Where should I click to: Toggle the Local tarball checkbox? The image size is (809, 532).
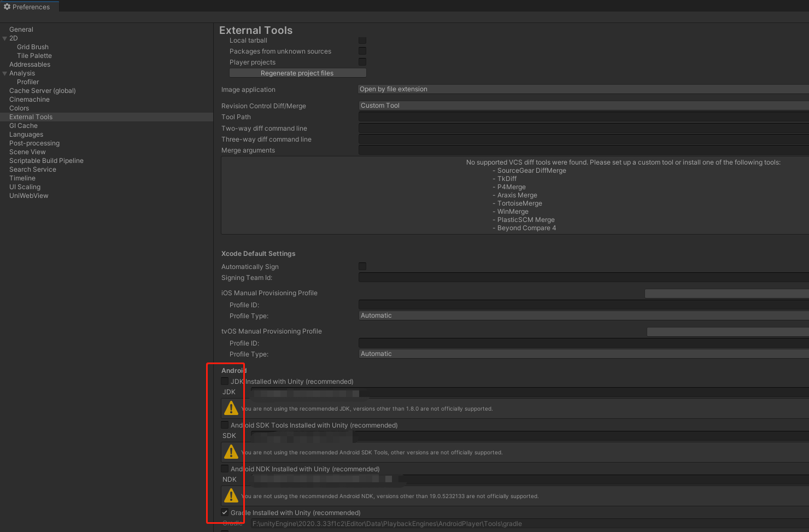(362, 40)
